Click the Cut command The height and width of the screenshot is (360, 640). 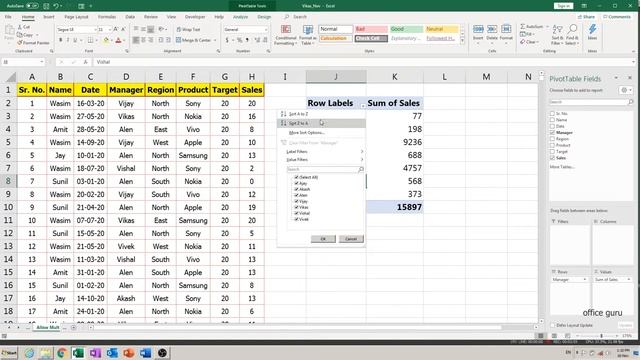click(24, 27)
